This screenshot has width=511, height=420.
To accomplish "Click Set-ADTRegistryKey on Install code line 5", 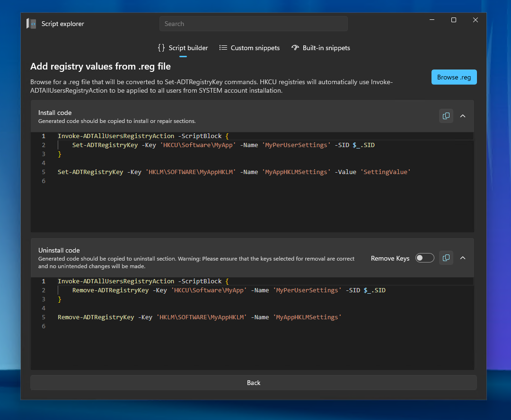I will pos(90,172).
